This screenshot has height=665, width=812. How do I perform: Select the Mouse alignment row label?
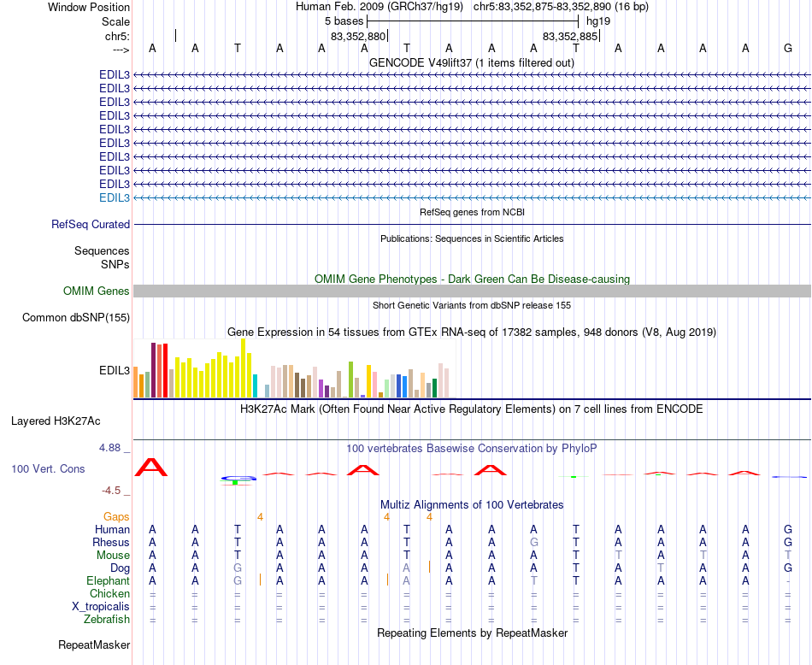click(113, 556)
